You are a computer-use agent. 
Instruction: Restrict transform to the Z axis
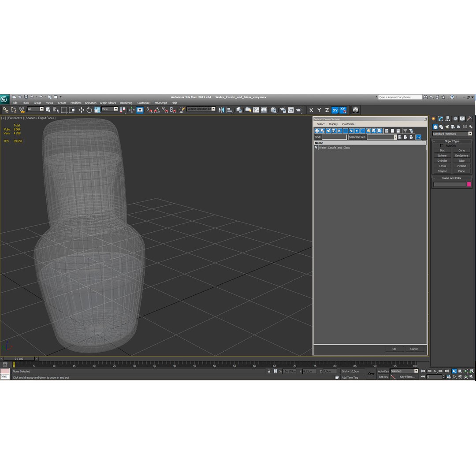(x=327, y=110)
